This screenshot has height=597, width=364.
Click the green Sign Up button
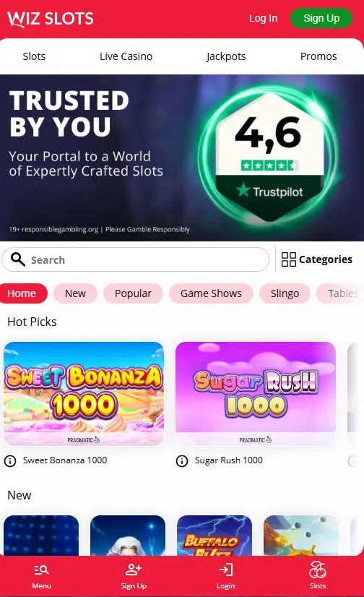pyautogui.click(x=321, y=18)
